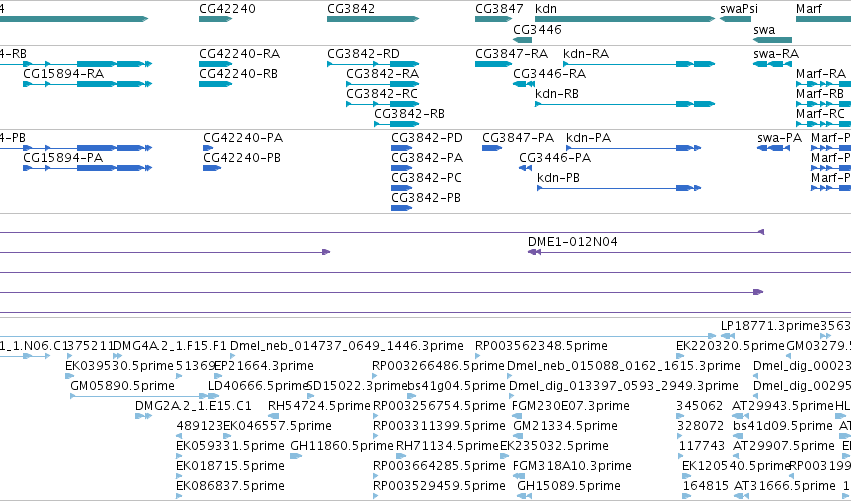Select the RP003562348.5prime EST label
The width and height of the screenshot is (851, 501).
pos(541,346)
